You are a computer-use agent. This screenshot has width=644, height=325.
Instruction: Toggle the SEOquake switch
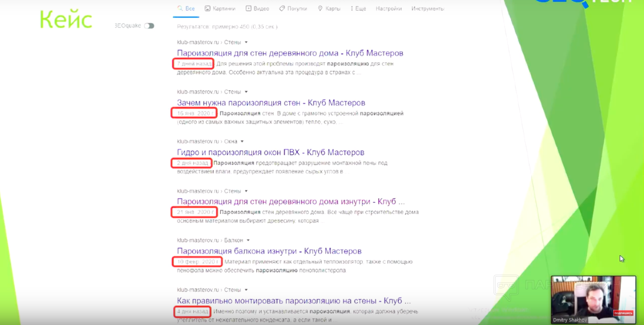(149, 26)
